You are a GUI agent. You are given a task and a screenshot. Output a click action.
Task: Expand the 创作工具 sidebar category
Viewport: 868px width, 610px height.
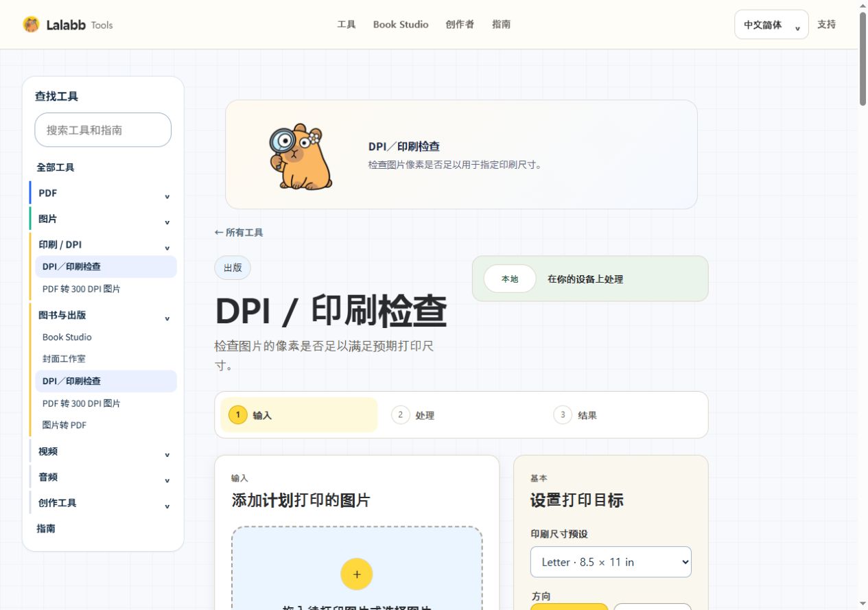point(104,503)
